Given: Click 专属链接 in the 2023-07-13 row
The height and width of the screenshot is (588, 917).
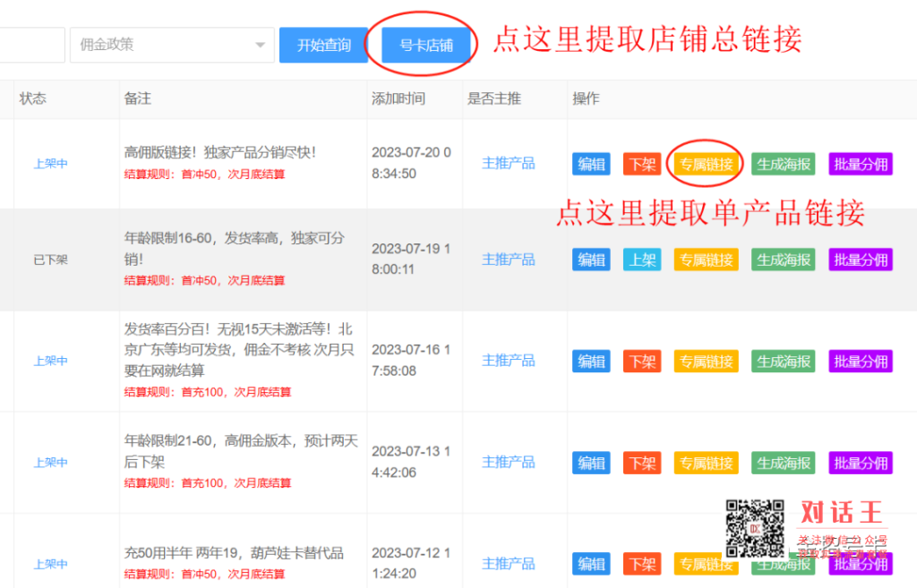Looking at the screenshot, I should point(707,463).
